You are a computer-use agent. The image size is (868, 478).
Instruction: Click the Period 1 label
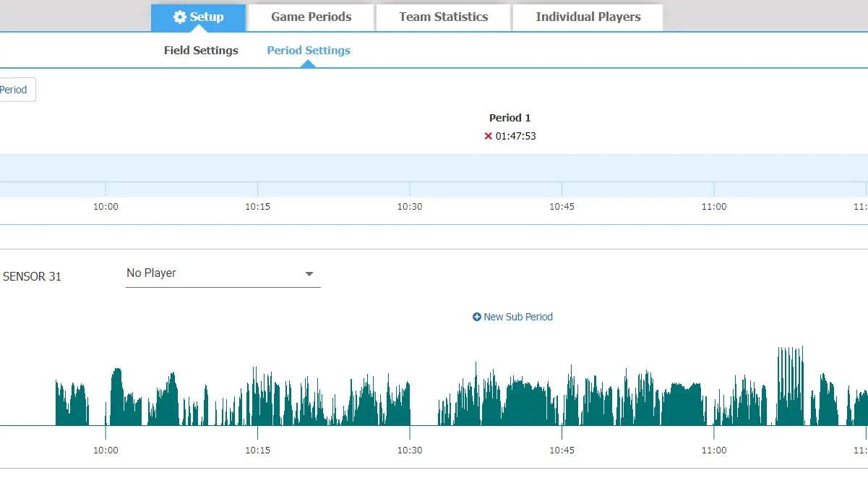point(510,118)
